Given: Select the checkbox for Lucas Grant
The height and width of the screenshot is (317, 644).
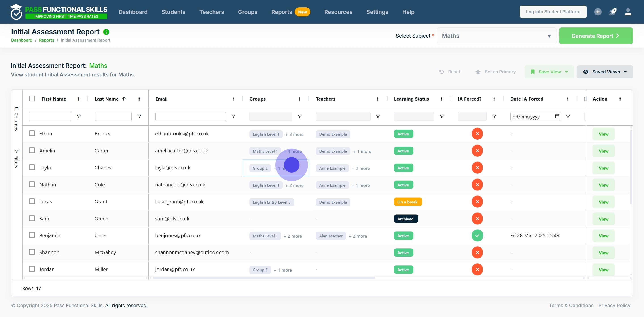Looking at the screenshot, I should [x=32, y=201].
